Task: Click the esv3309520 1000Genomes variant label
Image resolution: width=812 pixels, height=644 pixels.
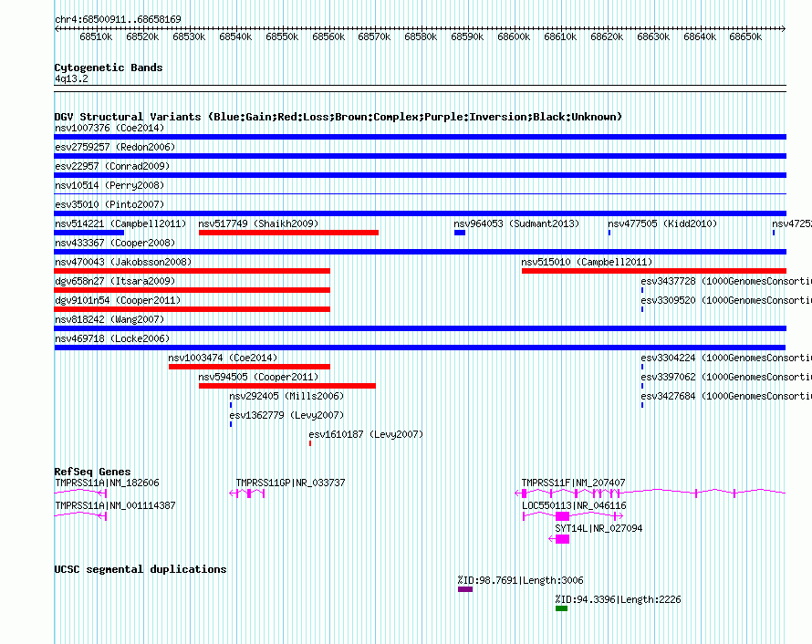Action: [726, 300]
